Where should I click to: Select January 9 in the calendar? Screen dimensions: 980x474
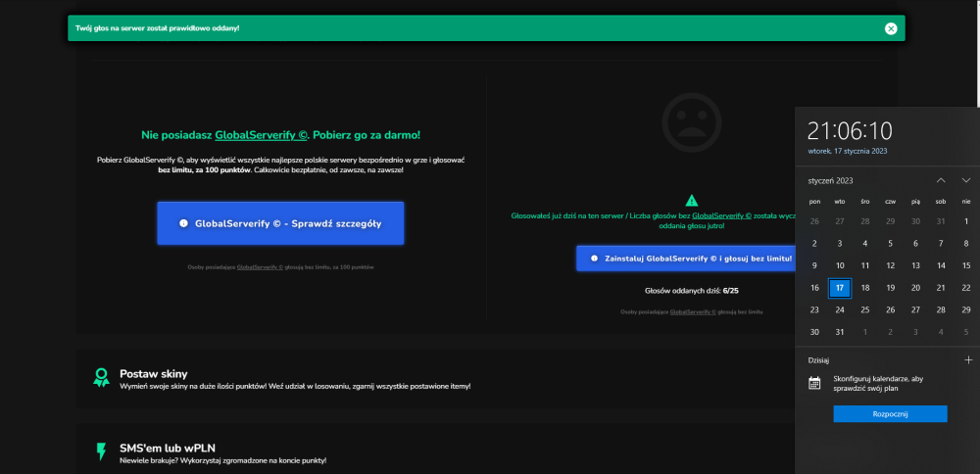click(x=814, y=265)
